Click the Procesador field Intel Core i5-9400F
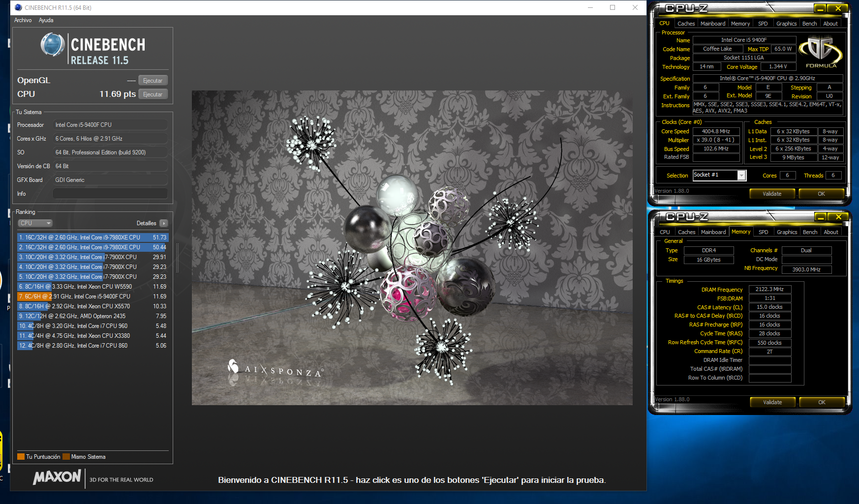Image resolution: width=859 pixels, height=504 pixels. [110, 125]
